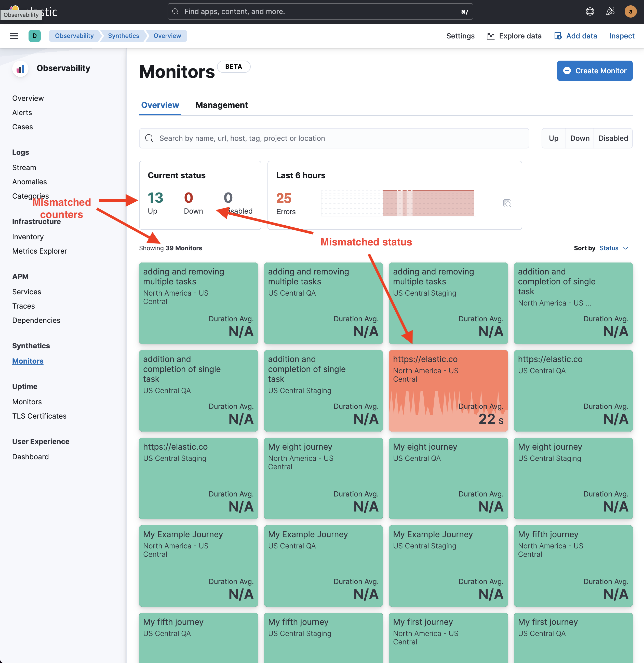The height and width of the screenshot is (663, 644).
Task: Click the Create Monitor button
Action: 594,71
